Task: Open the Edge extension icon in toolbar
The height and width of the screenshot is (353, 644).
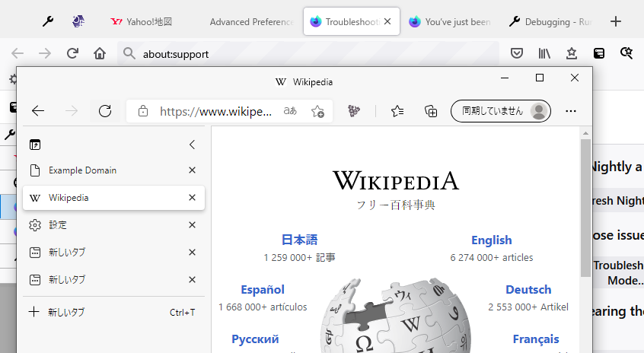Action: pos(354,111)
